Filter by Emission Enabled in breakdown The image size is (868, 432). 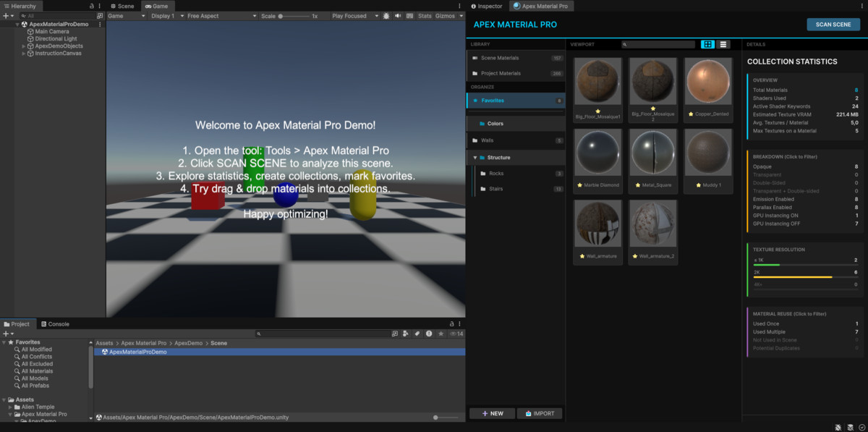click(805, 199)
